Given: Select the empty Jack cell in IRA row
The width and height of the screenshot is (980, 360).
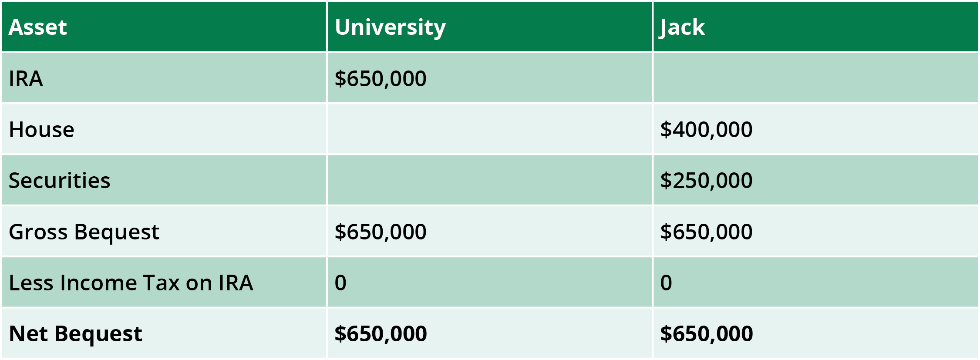Looking at the screenshot, I should coord(815,78).
